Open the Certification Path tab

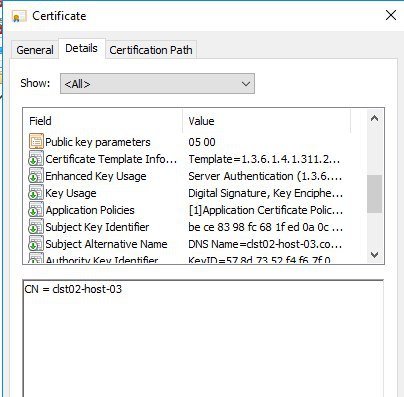151,50
